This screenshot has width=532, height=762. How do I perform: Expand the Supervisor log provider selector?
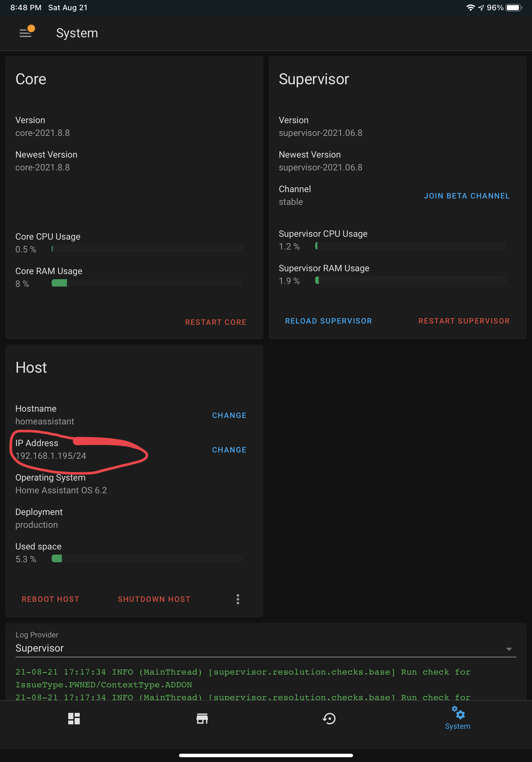40,648
